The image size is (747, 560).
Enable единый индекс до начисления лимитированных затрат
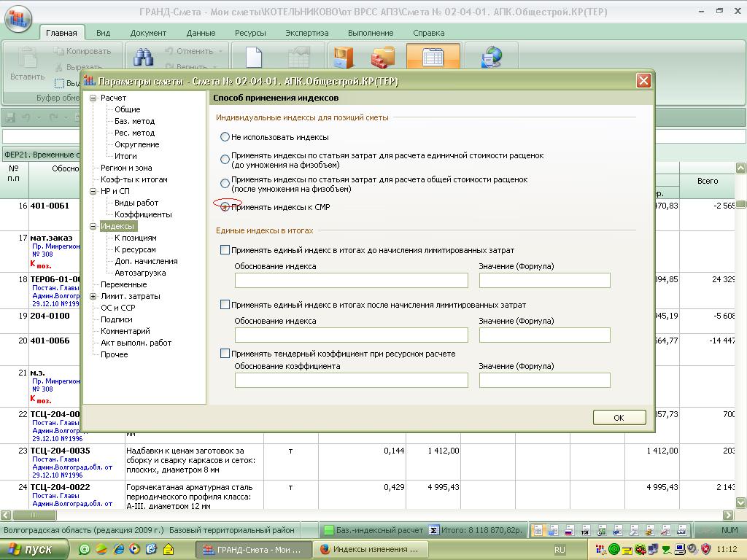coord(225,250)
